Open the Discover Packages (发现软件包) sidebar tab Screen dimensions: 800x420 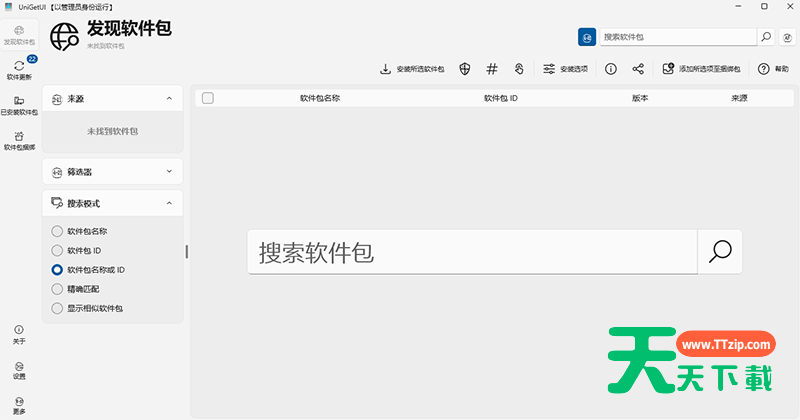tap(19, 35)
